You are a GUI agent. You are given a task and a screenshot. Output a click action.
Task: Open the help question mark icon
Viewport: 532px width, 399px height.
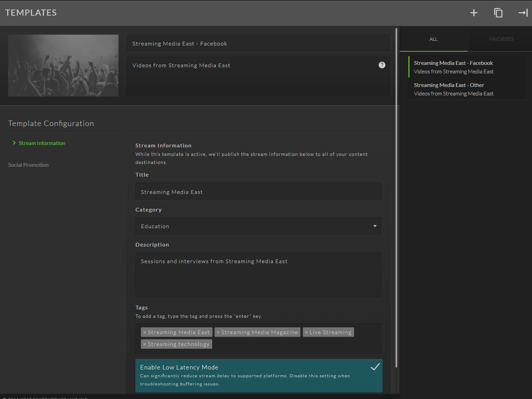[382, 65]
